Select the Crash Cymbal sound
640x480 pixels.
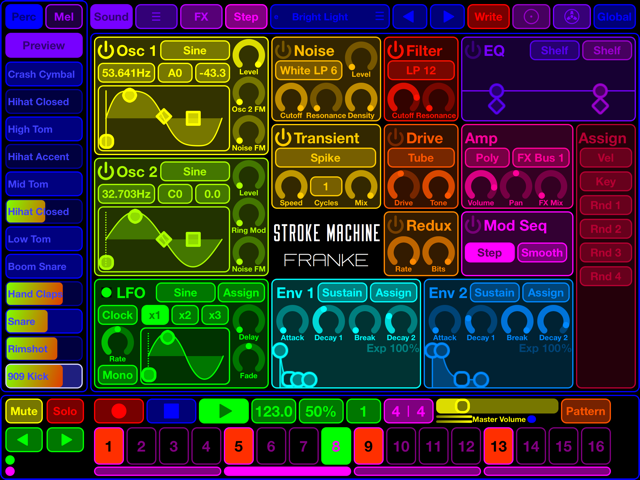44,74
